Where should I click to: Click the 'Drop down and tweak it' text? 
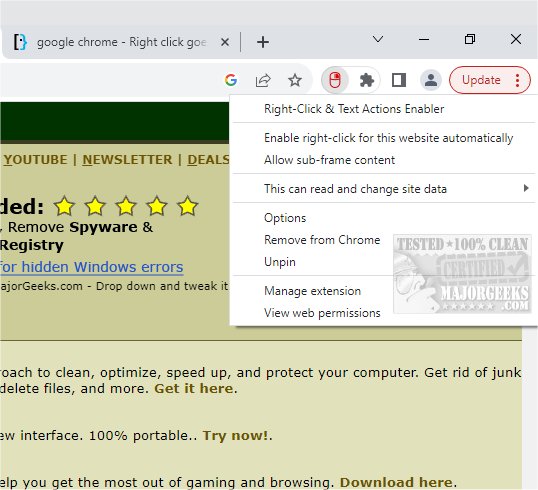[162, 286]
